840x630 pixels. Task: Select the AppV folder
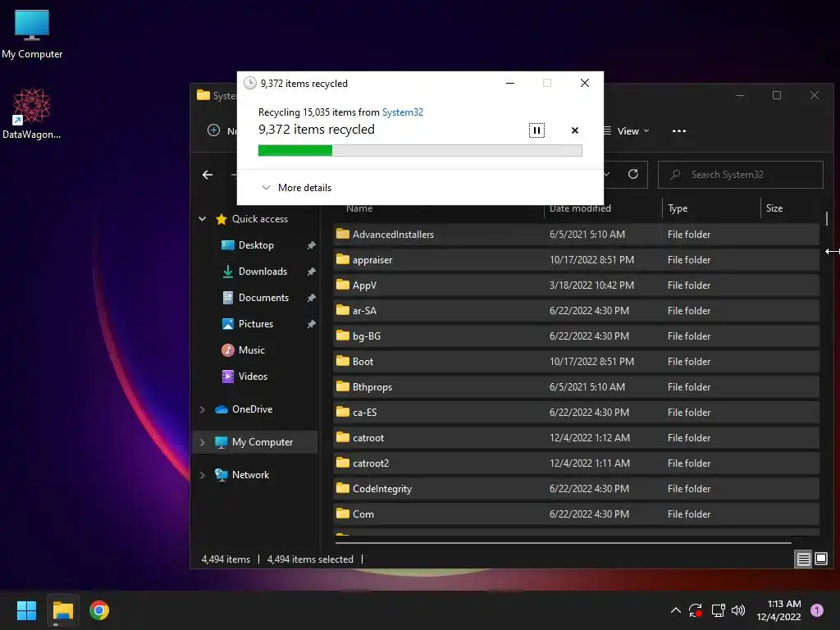[x=576, y=285]
